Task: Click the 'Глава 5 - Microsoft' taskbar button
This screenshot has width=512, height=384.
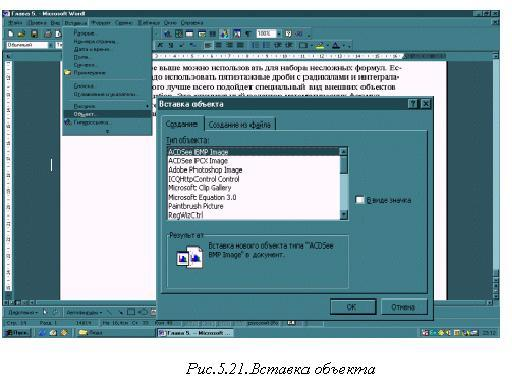Action: 195,333
